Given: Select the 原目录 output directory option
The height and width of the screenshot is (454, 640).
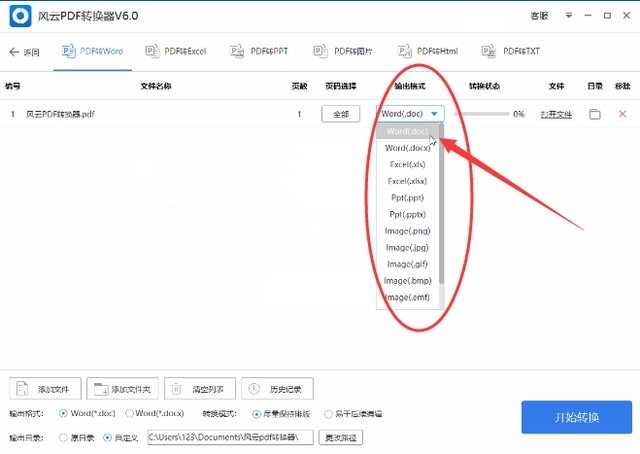Looking at the screenshot, I should click(x=63, y=438).
